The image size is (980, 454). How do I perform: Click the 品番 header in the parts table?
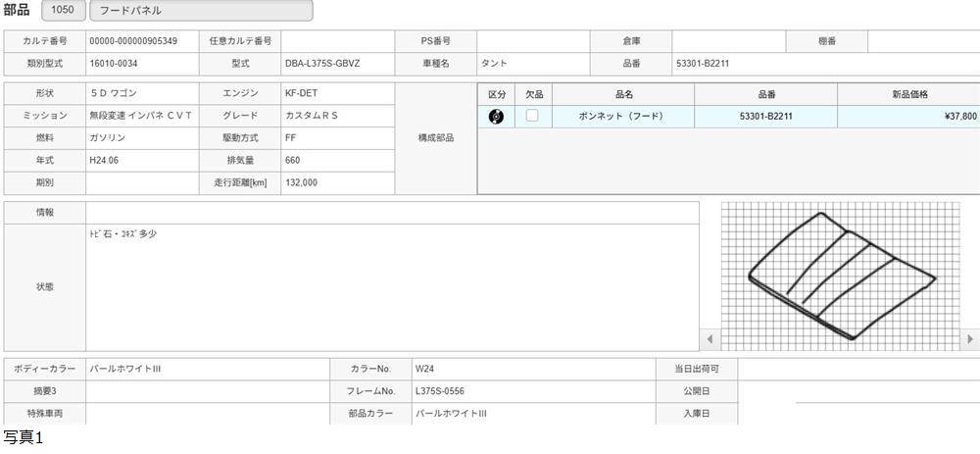765,94
